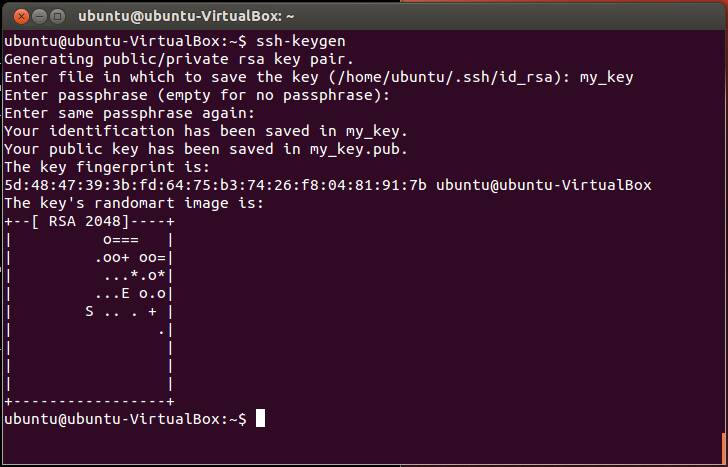
Task: Click the last shell prompt text
Action: coord(124,419)
